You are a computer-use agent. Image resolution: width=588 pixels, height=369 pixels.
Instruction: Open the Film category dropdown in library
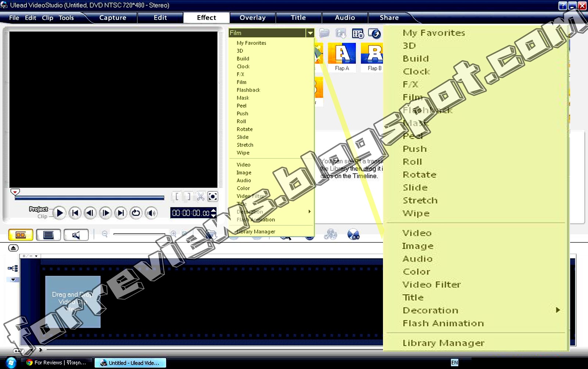coord(310,33)
